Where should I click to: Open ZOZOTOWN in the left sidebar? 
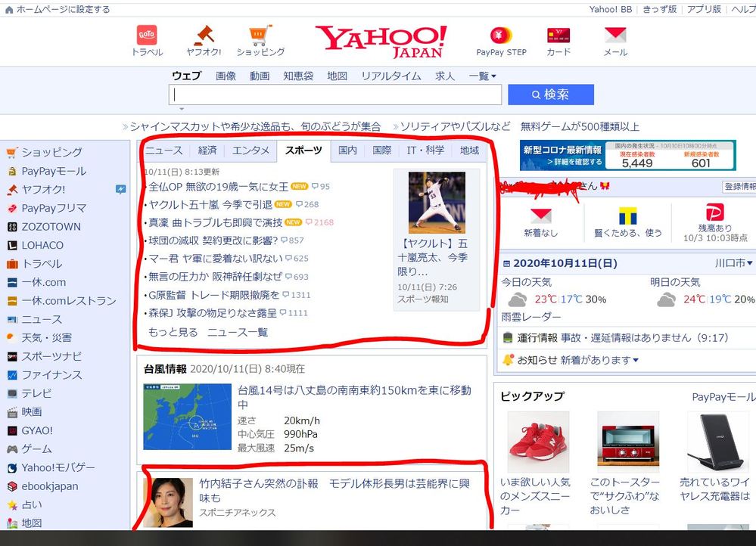point(51,227)
